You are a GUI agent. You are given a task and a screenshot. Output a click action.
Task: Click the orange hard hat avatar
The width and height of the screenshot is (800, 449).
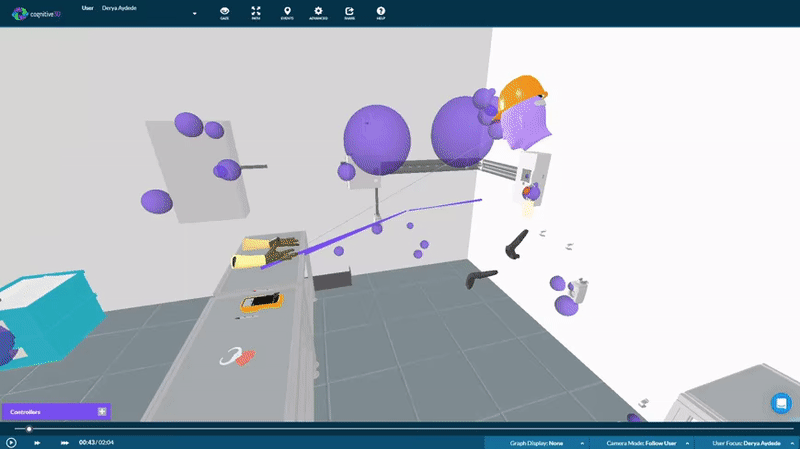point(520,95)
